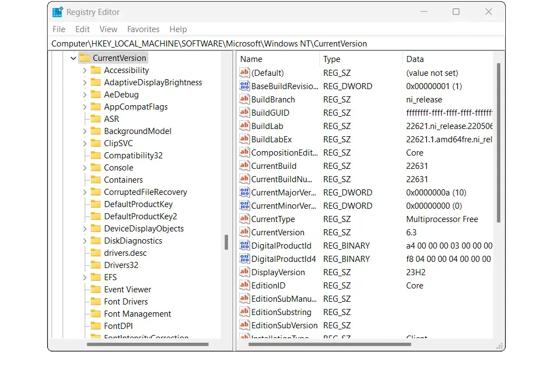Click the registry path address bar
554x392 pixels.
[x=276, y=44]
